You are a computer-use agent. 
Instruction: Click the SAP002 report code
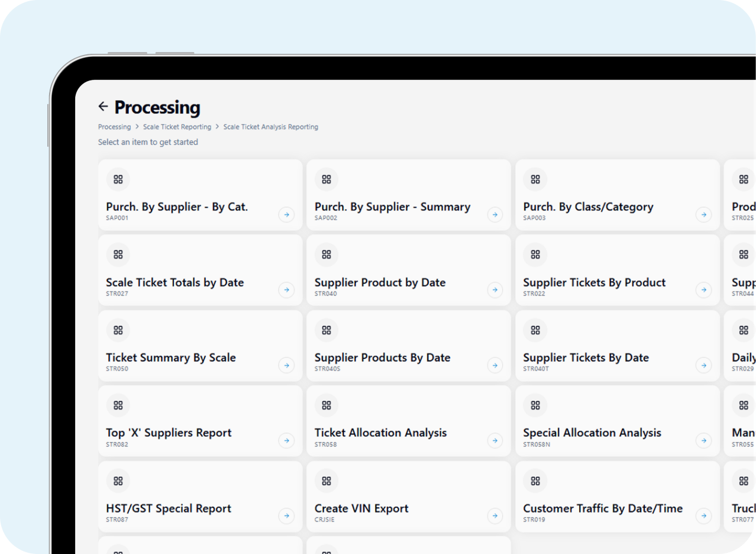click(x=326, y=218)
